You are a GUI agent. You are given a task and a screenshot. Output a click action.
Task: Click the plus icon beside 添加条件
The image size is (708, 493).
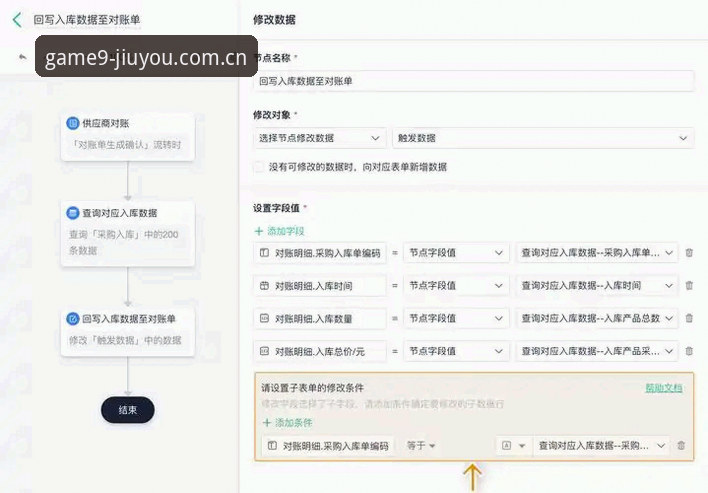[x=267, y=423]
